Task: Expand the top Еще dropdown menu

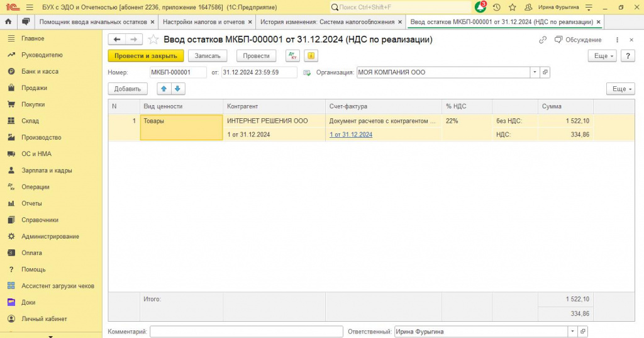Action: pos(602,56)
